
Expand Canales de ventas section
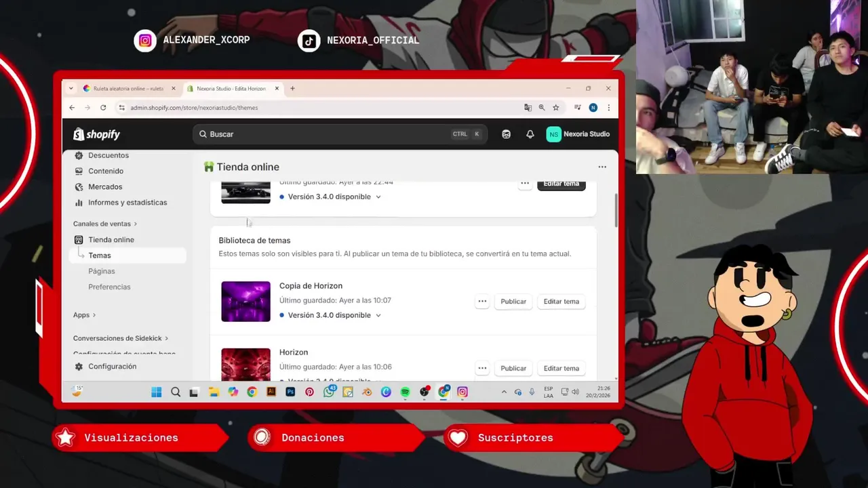pyautogui.click(x=105, y=224)
